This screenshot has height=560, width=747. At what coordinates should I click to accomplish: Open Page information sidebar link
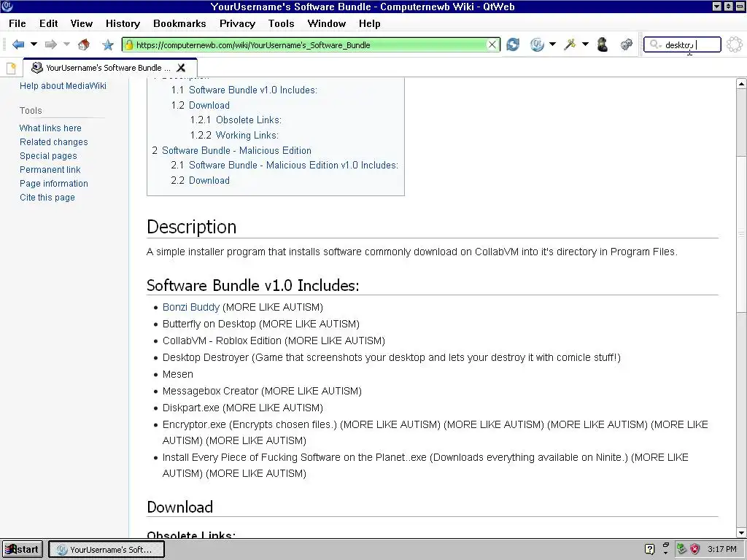54,183
